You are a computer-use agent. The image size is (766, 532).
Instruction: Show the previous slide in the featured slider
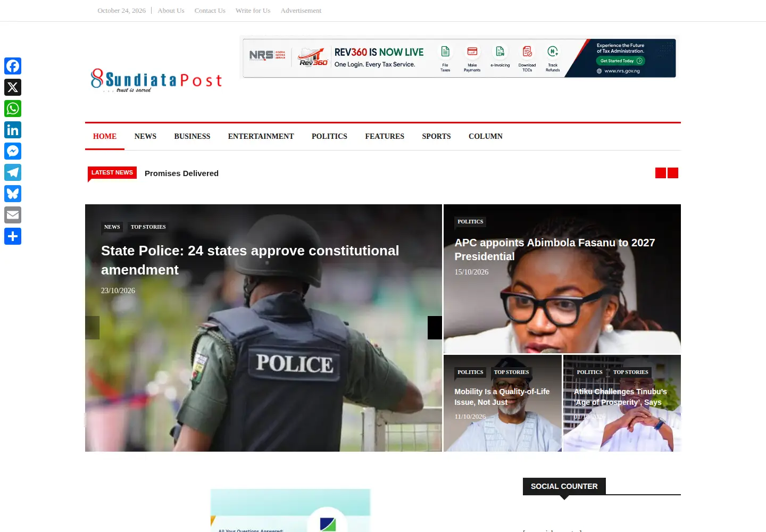pos(93,328)
